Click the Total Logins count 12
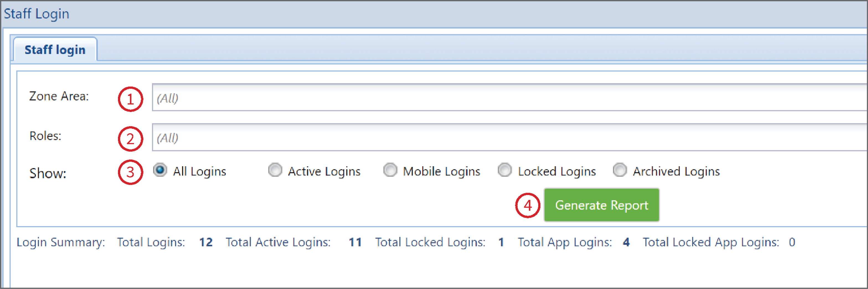Screen dimensions: 868x289 [206, 242]
